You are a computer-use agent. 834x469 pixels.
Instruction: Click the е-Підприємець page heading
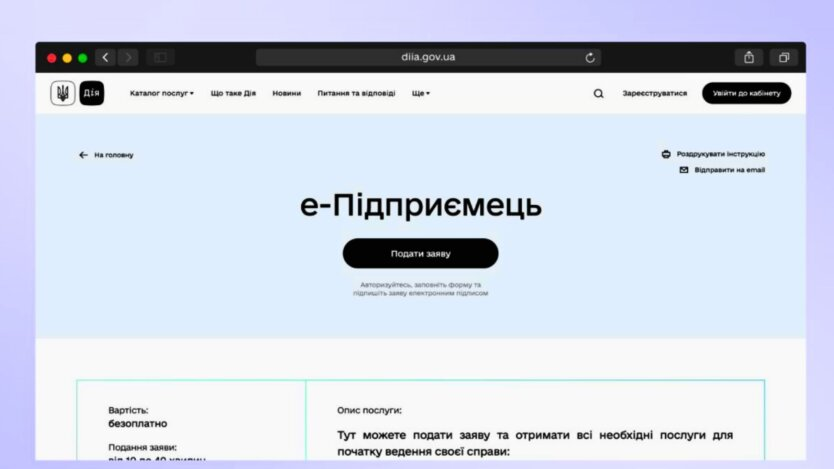click(421, 206)
